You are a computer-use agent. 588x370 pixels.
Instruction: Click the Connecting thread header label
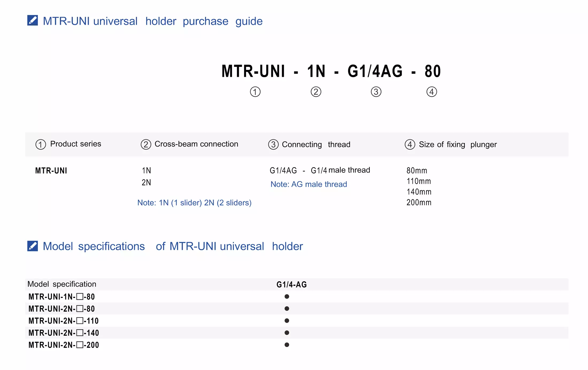pos(316,144)
